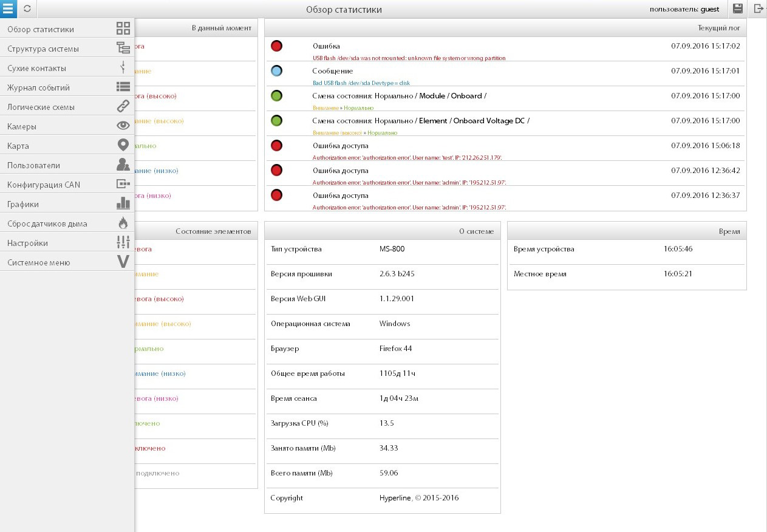This screenshot has width=767, height=532.
Task: Click the О системе panel header
Action: tap(383, 231)
